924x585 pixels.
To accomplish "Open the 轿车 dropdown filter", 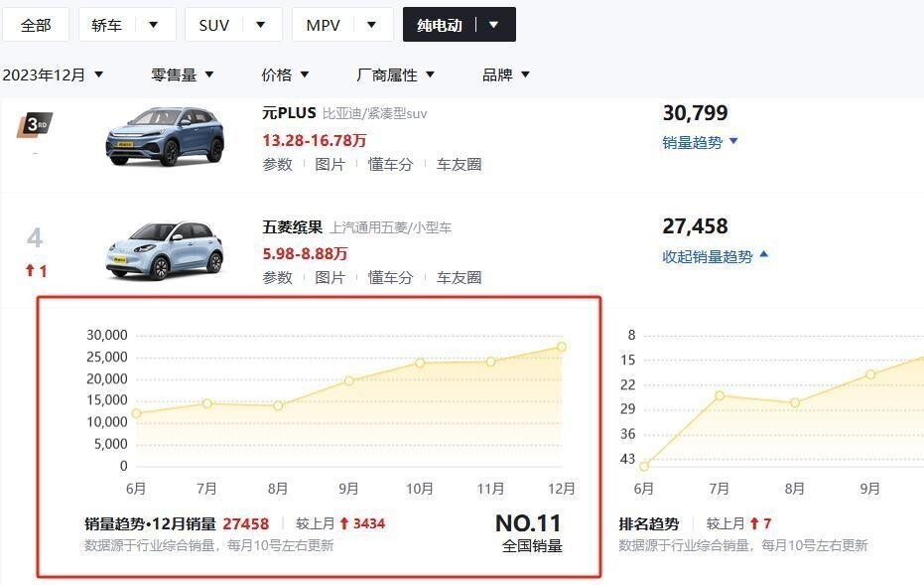I will (x=126, y=25).
